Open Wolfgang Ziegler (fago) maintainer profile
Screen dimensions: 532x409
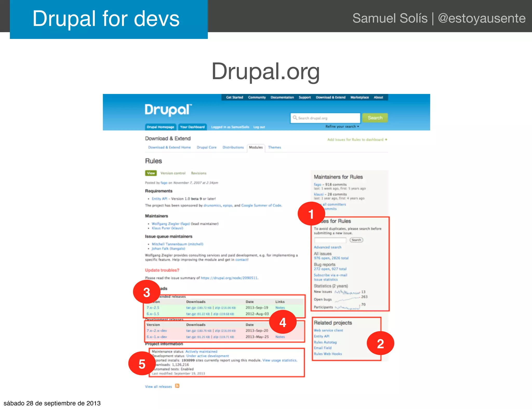[171, 224]
